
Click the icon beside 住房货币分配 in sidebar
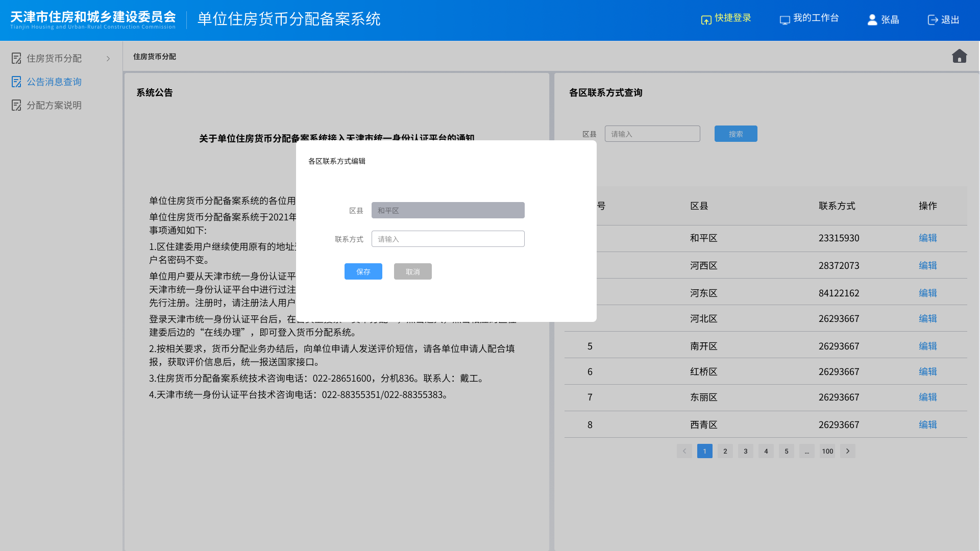point(16,59)
